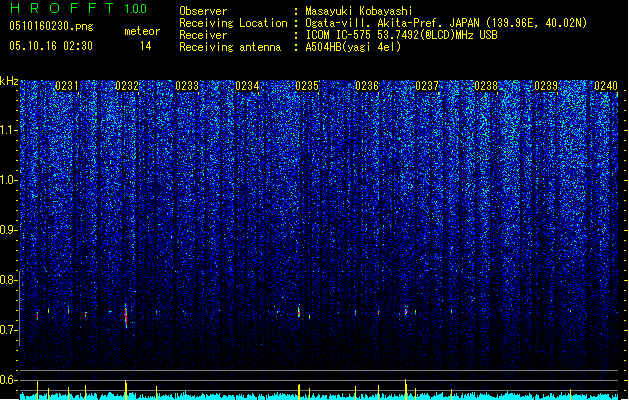Select the file name 0510160230.png
629x400 pixels.
coord(51,26)
